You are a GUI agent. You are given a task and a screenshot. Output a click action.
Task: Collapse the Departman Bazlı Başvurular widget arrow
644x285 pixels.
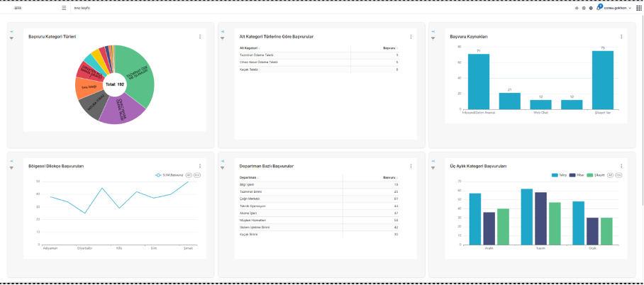(x=222, y=161)
